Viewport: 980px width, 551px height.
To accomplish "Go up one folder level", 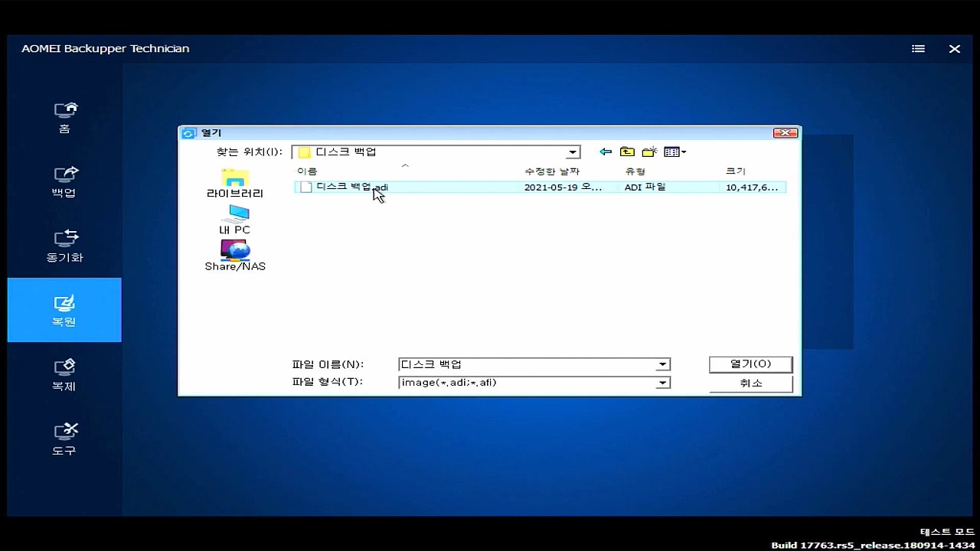I will (x=627, y=152).
